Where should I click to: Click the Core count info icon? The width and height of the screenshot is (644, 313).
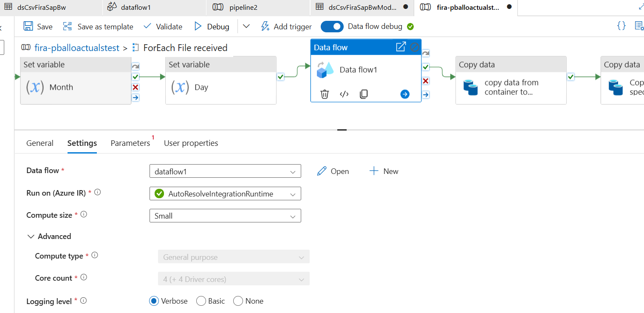84,277
